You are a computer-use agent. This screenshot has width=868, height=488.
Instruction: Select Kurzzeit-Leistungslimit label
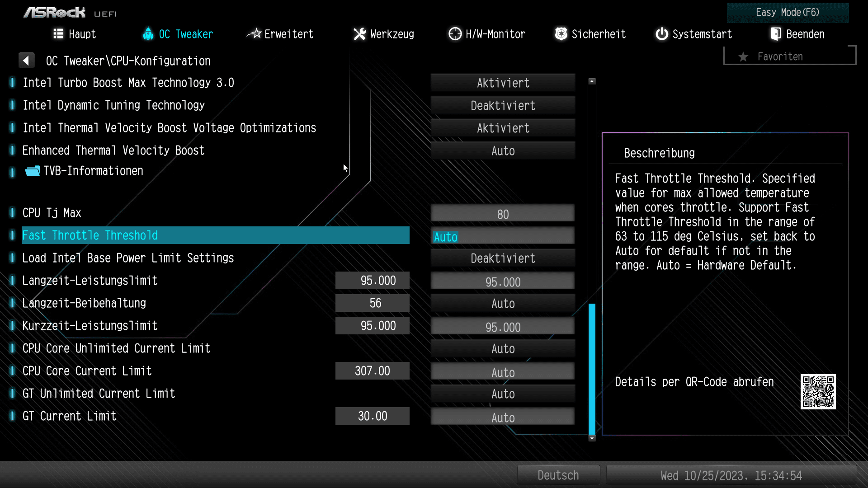[x=90, y=326]
